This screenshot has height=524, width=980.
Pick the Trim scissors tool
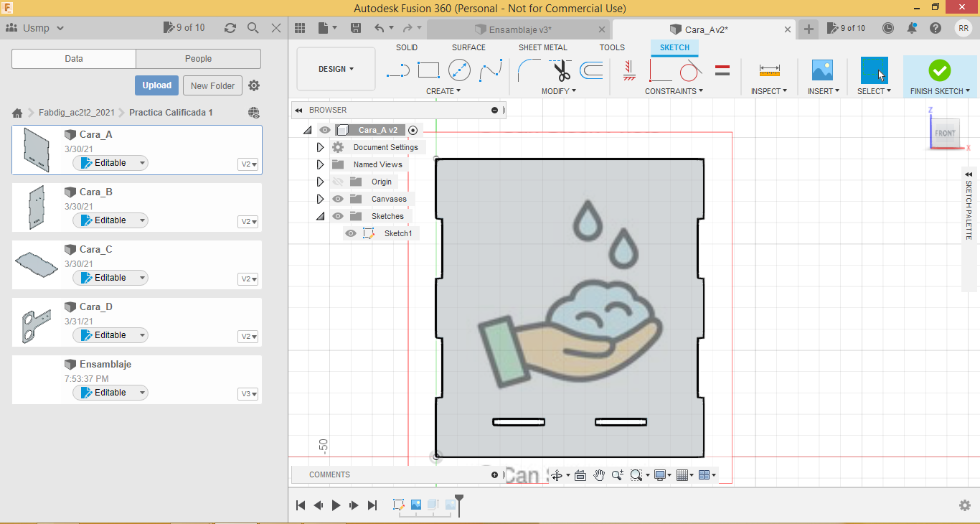tap(561, 70)
